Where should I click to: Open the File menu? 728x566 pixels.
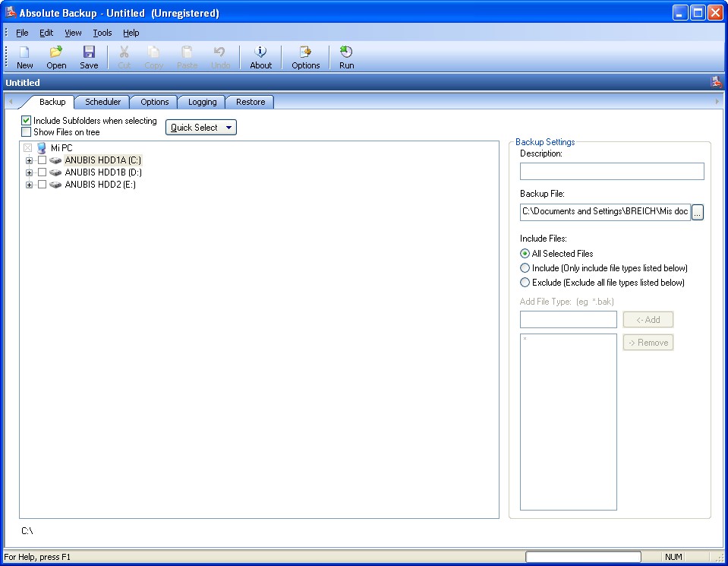click(x=22, y=33)
